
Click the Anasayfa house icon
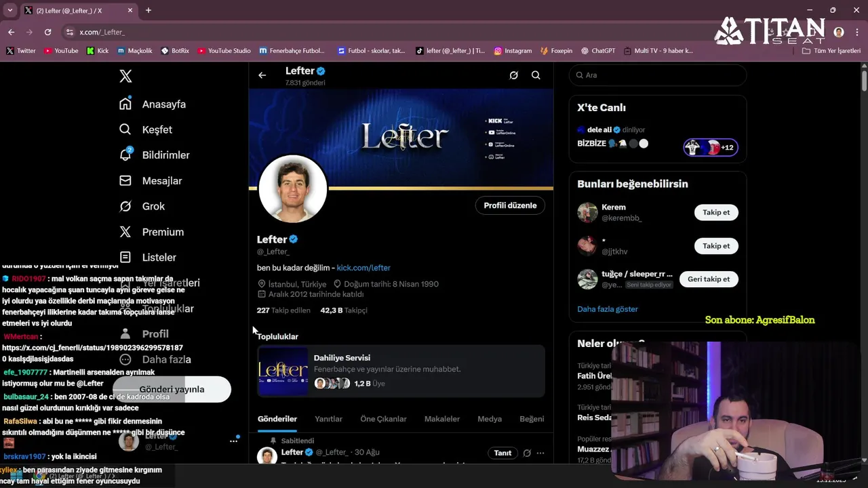click(x=125, y=104)
